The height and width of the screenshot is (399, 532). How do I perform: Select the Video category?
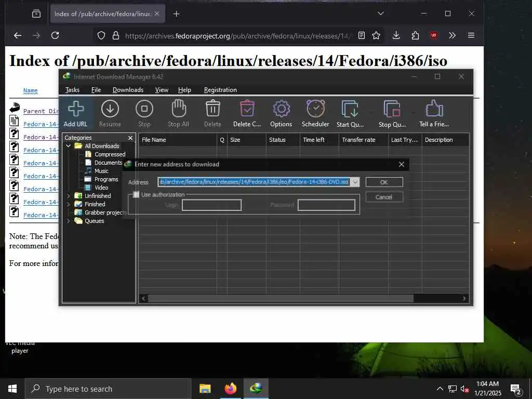tap(97, 188)
